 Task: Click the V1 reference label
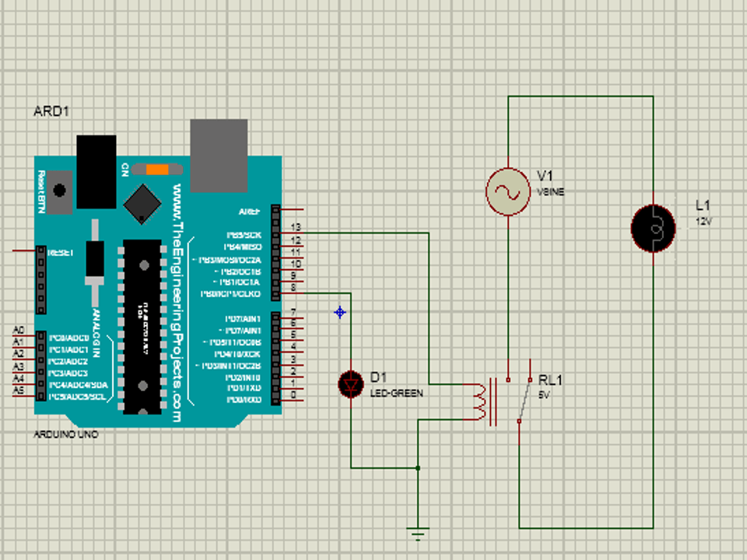[x=545, y=176]
